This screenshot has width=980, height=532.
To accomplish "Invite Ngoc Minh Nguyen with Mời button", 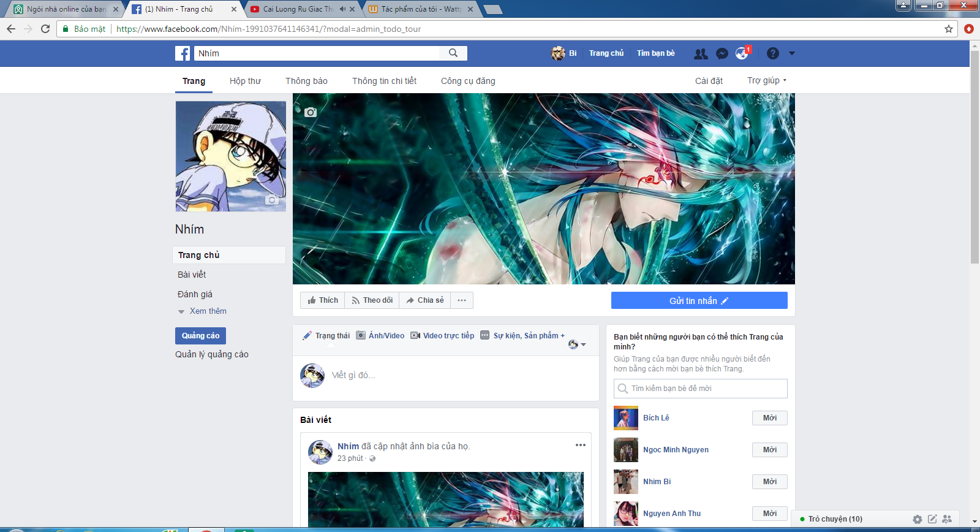I will (770, 450).
